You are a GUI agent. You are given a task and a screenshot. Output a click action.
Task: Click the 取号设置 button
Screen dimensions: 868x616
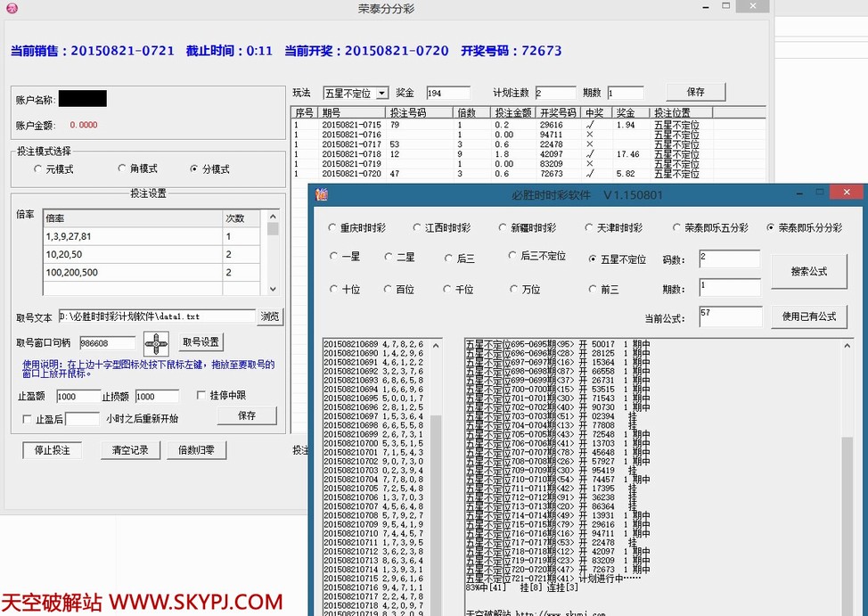pyautogui.click(x=201, y=342)
